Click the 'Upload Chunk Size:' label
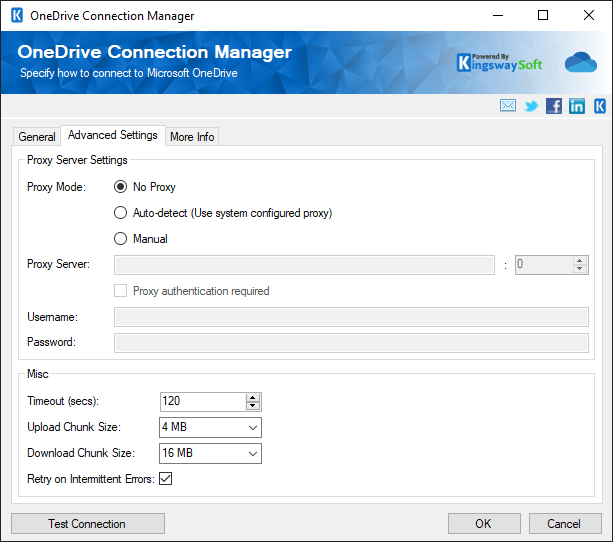The width and height of the screenshot is (613, 542). [74, 427]
